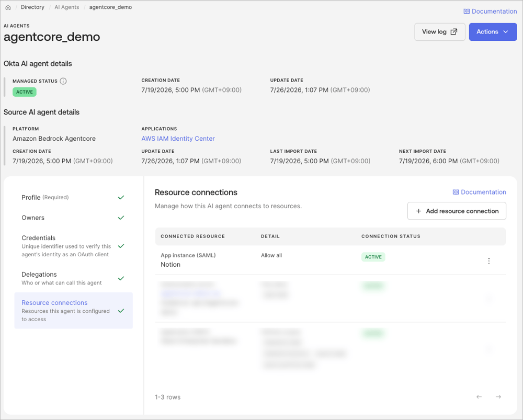Sort by the CONNECTED RESOURCE column header
The width and height of the screenshot is (523, 420).
[x=193, y=236]
